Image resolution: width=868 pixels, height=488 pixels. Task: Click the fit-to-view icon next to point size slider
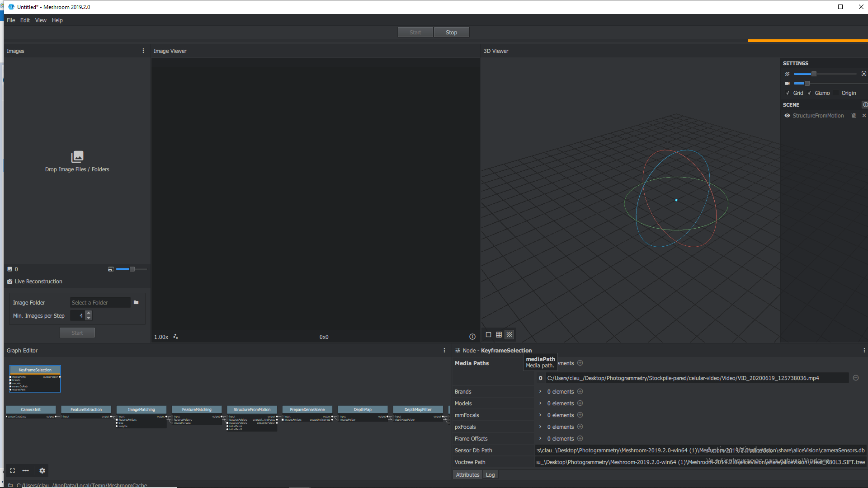(x=864, y=74)
